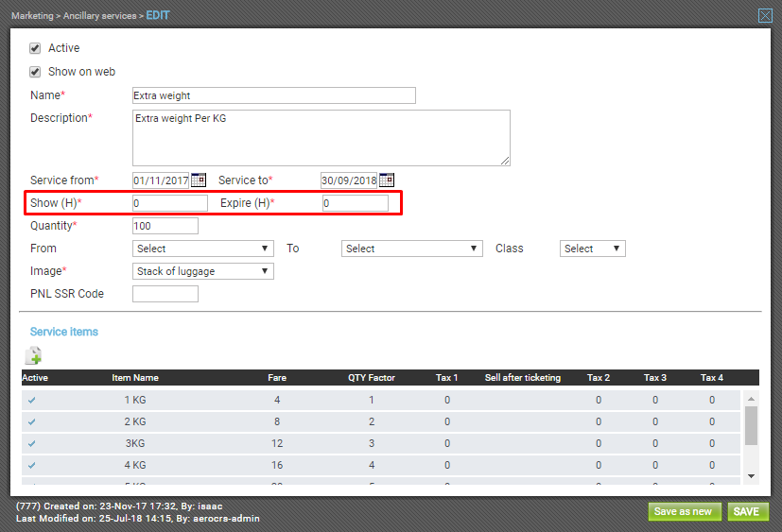Focus the Service from date field
Viewport: 782px width, 532px height.
(161, 180)
